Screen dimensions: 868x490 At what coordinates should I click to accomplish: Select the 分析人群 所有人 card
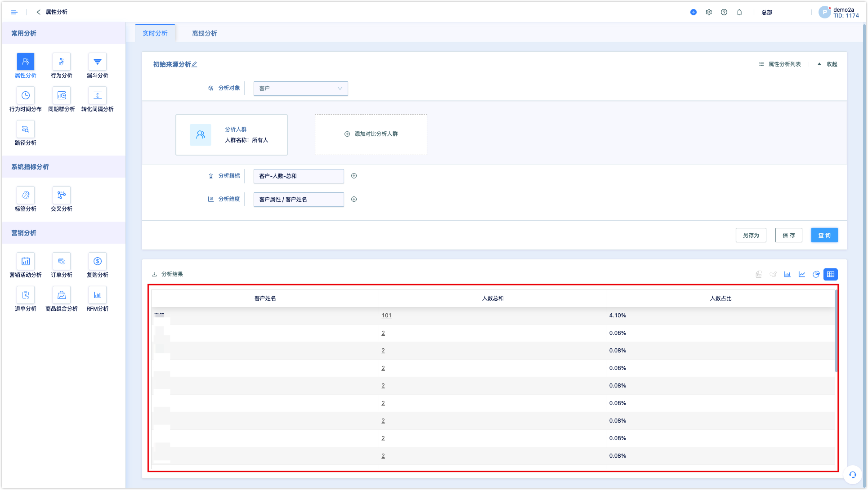click(x=231, y=135)
